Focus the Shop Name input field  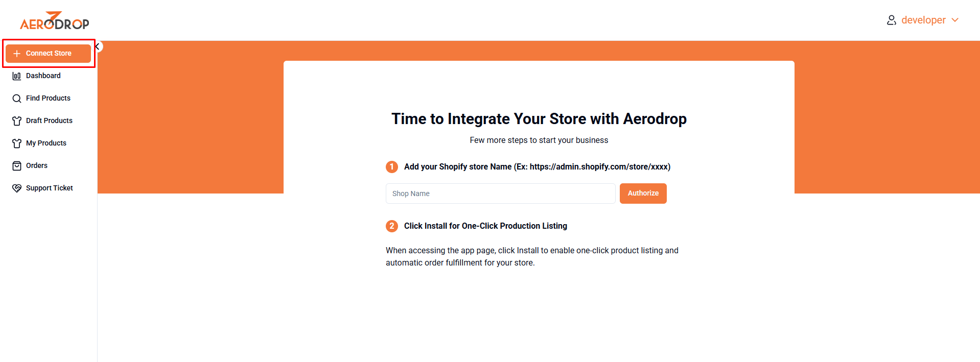(x=500, y=194)
